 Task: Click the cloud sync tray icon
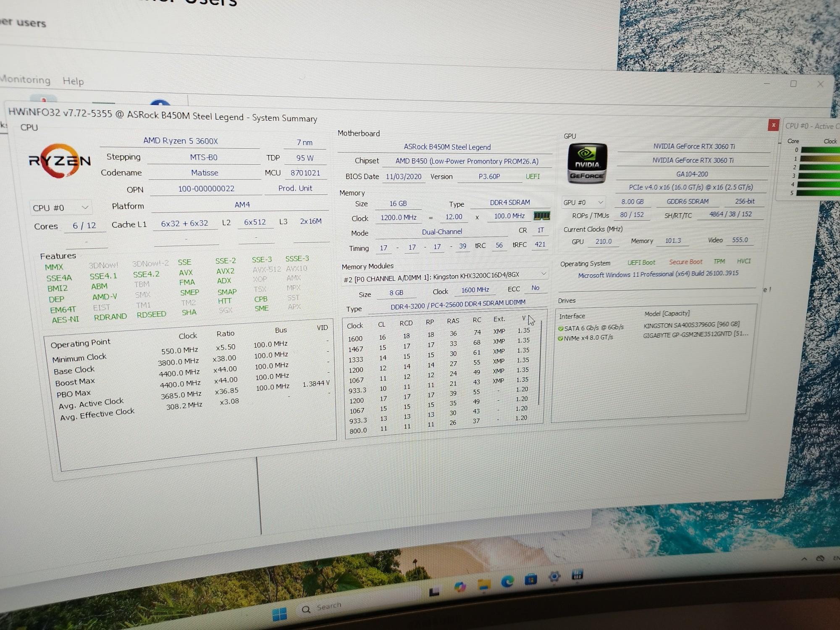[820, 558]
